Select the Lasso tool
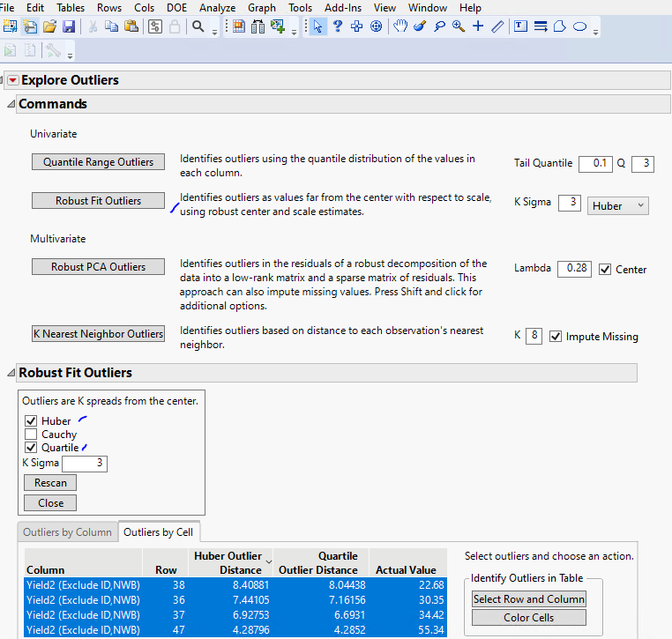The width and height of the screenshot is (672, 639). (x=439, y=26)
